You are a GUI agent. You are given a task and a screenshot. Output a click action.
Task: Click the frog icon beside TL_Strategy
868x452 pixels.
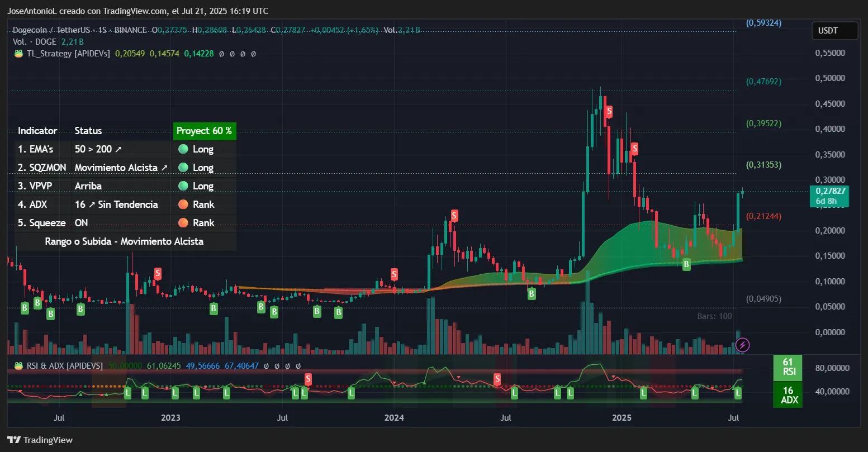(x=18, y=54)
